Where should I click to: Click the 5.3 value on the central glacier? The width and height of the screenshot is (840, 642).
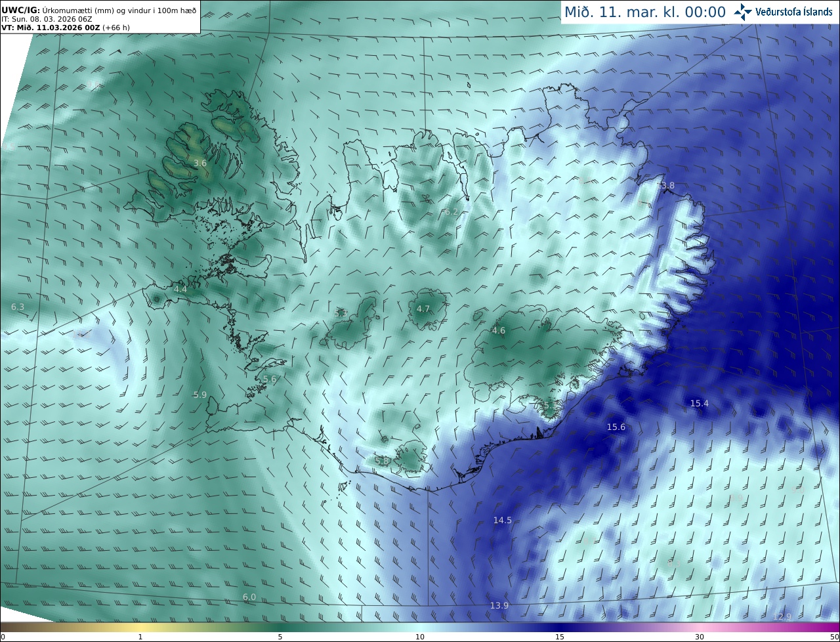(341, 314)
